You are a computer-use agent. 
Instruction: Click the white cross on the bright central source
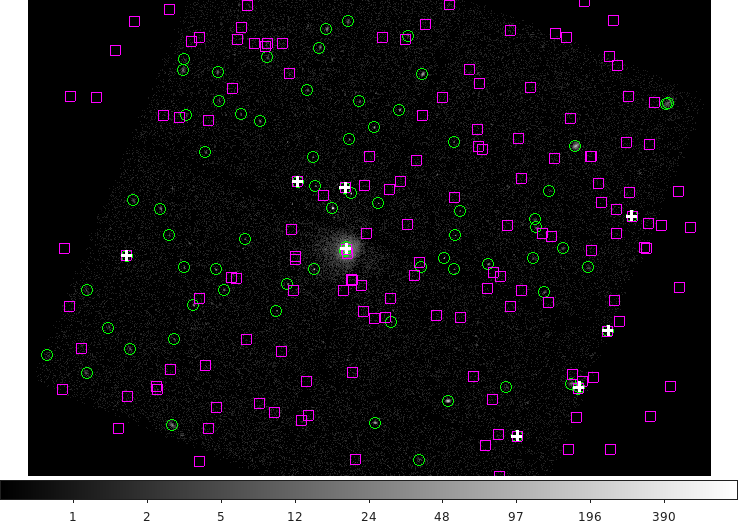[346, 249]
